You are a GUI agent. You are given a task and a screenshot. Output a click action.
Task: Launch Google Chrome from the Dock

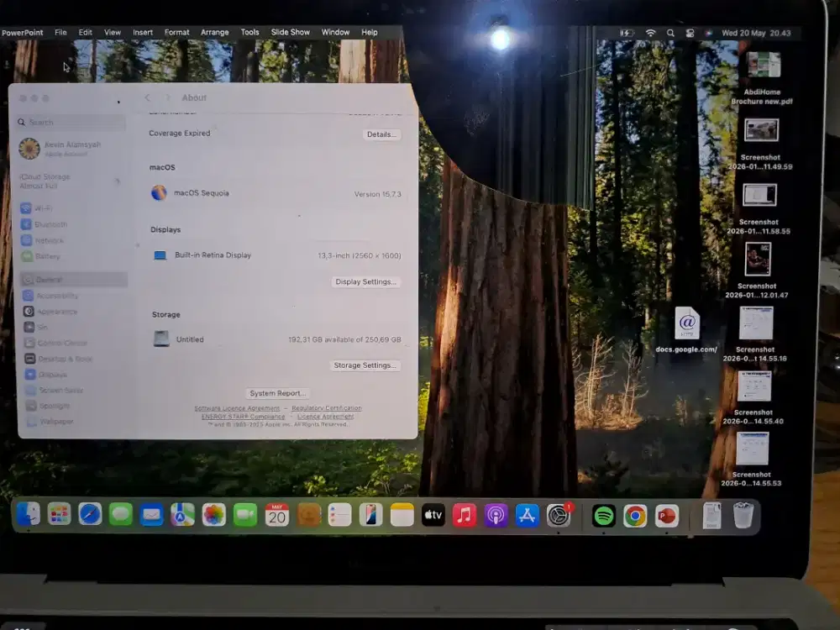coord(635,516)
